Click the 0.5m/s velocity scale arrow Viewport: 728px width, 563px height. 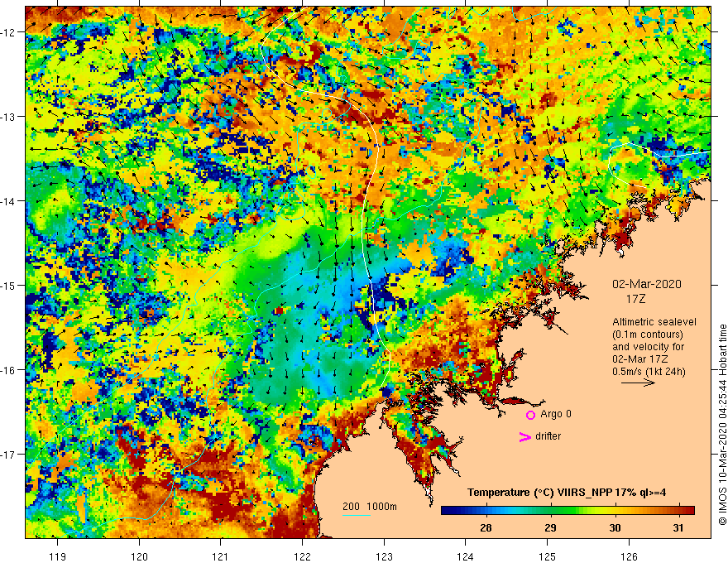(638, 383)
